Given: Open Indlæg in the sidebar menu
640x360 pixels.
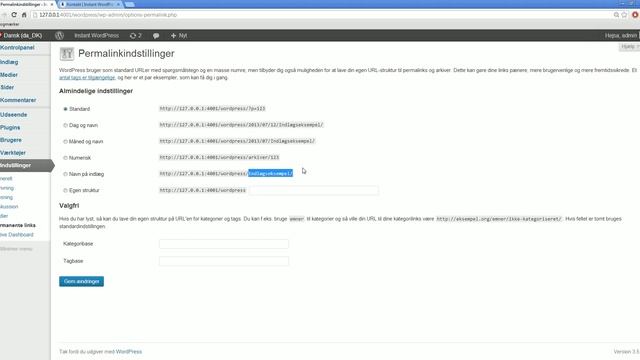Looking at the screenshot, I should tap(9, 62).
